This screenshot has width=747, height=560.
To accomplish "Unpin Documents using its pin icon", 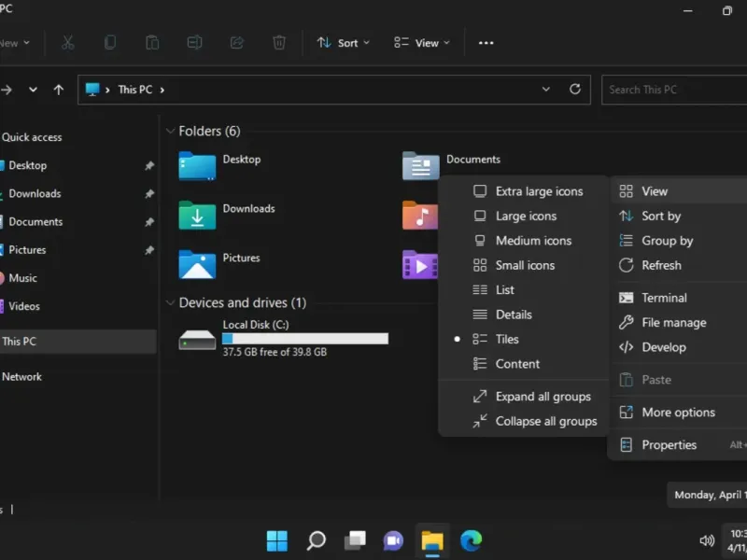I will pos(149,222).
